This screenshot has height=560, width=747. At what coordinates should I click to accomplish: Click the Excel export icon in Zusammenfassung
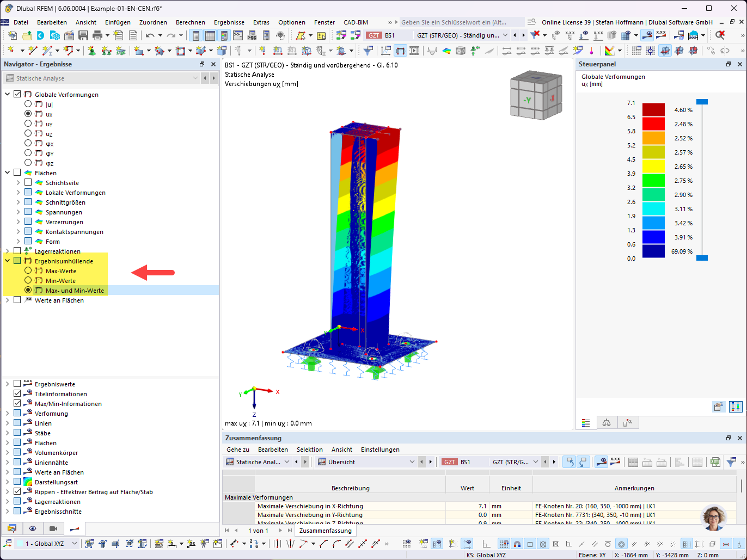point(715,462)
